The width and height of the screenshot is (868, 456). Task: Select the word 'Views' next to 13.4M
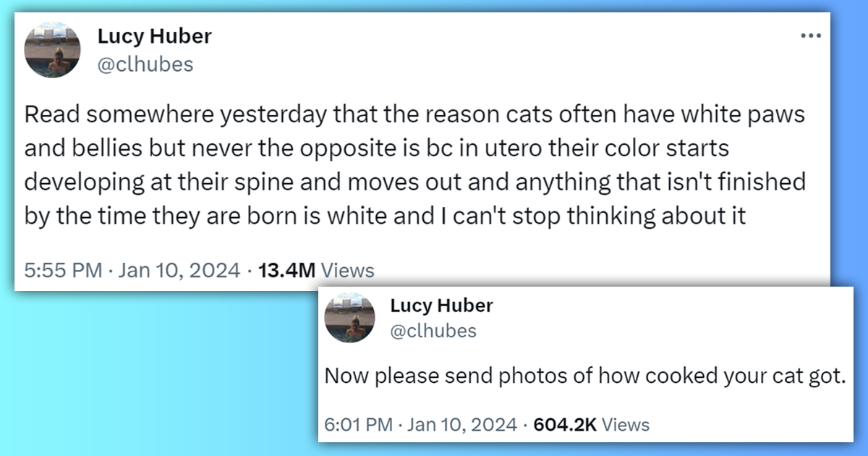(x=348, y=269)
